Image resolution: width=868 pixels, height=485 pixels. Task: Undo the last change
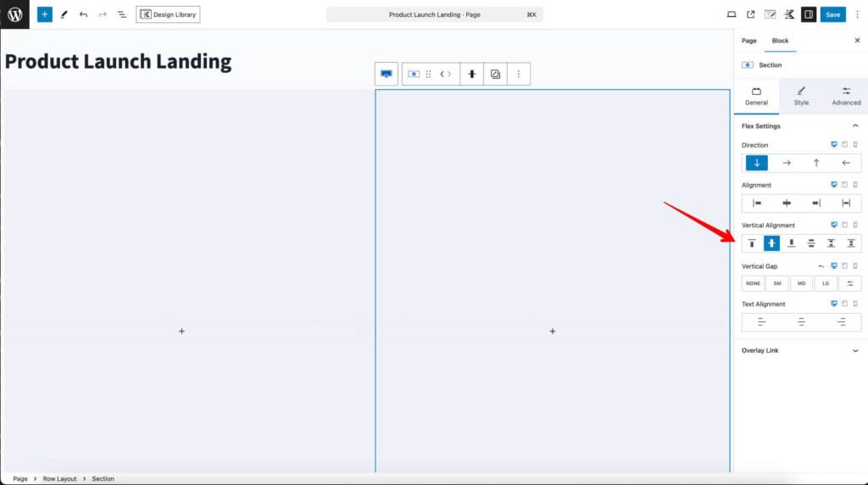coord(83,14)
